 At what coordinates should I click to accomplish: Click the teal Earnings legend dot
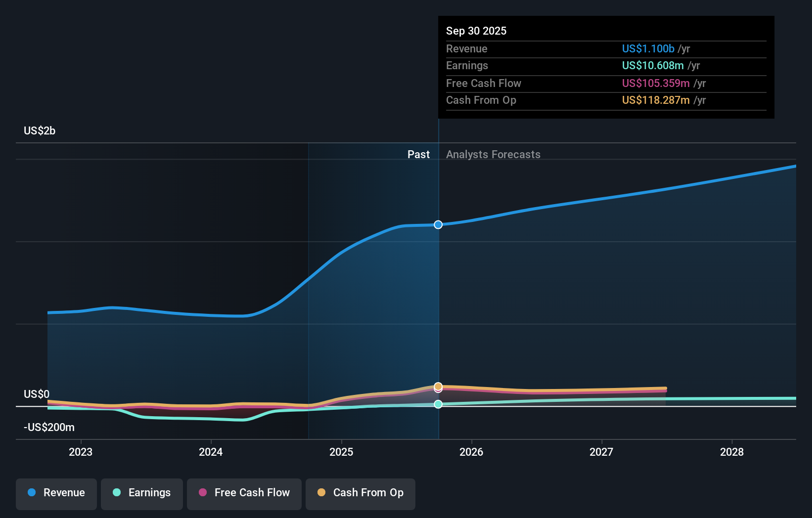click(x=117, y=493)
